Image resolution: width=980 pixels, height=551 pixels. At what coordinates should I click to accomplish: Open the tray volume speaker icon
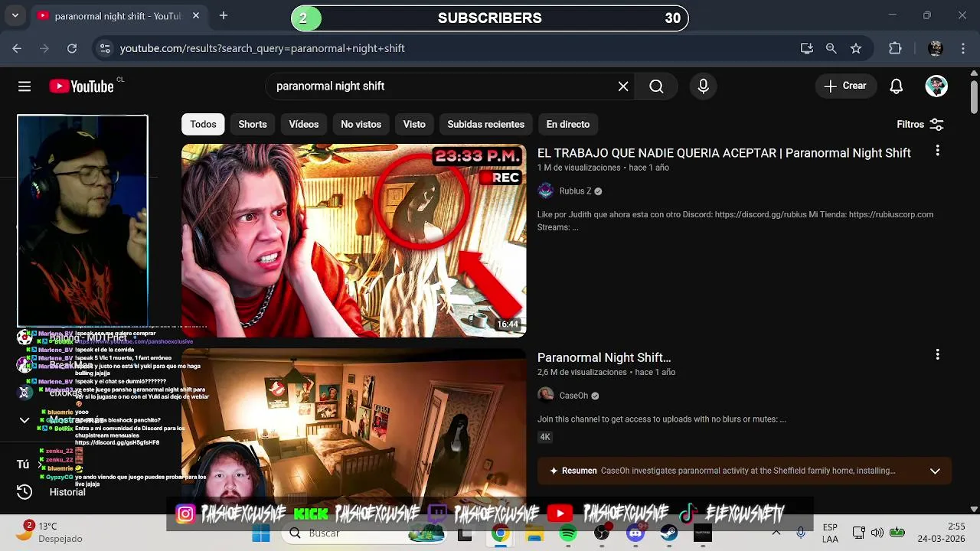tap(877, 533)
